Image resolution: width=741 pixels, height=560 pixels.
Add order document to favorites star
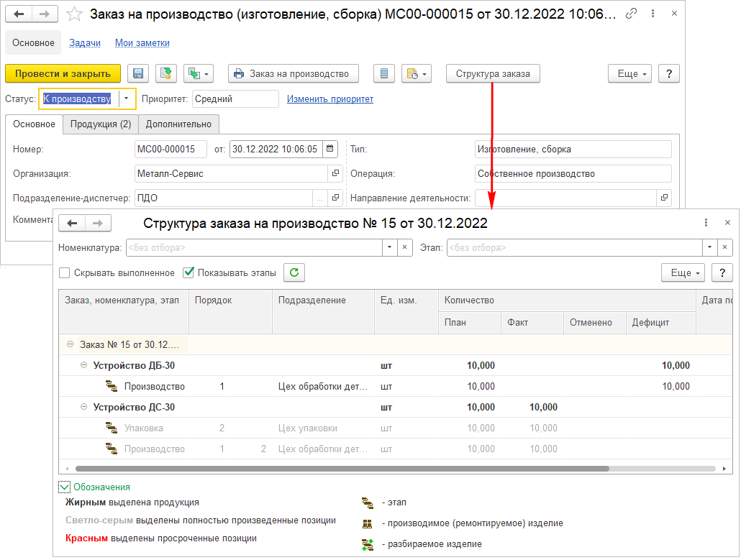[74, 14]
